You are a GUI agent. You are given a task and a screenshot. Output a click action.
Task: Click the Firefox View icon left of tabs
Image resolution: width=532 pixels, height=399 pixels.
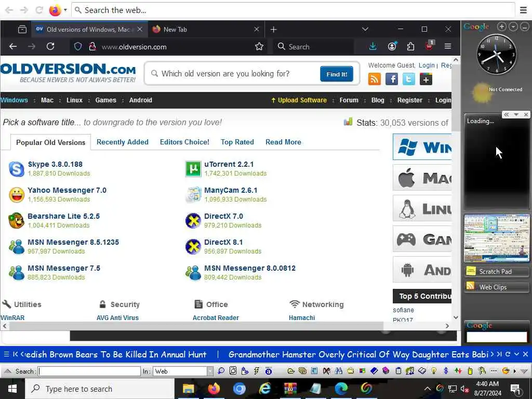tap(22, 30)
